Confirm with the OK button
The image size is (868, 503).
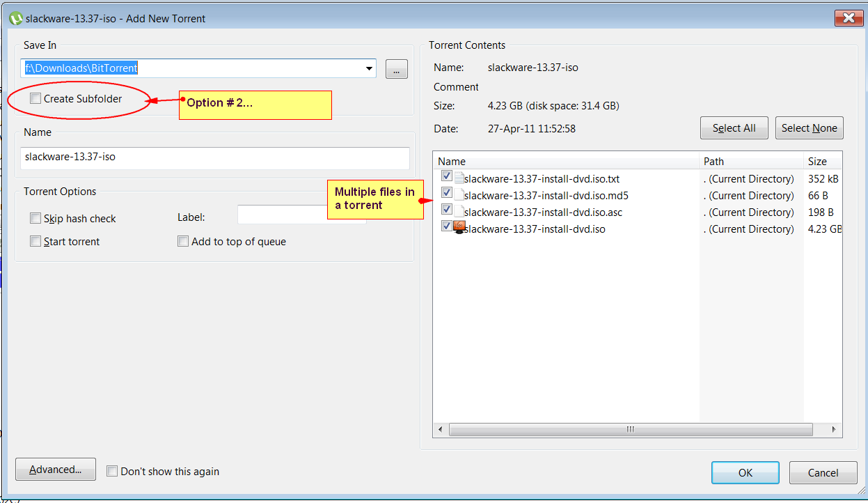tap(745, 472)
